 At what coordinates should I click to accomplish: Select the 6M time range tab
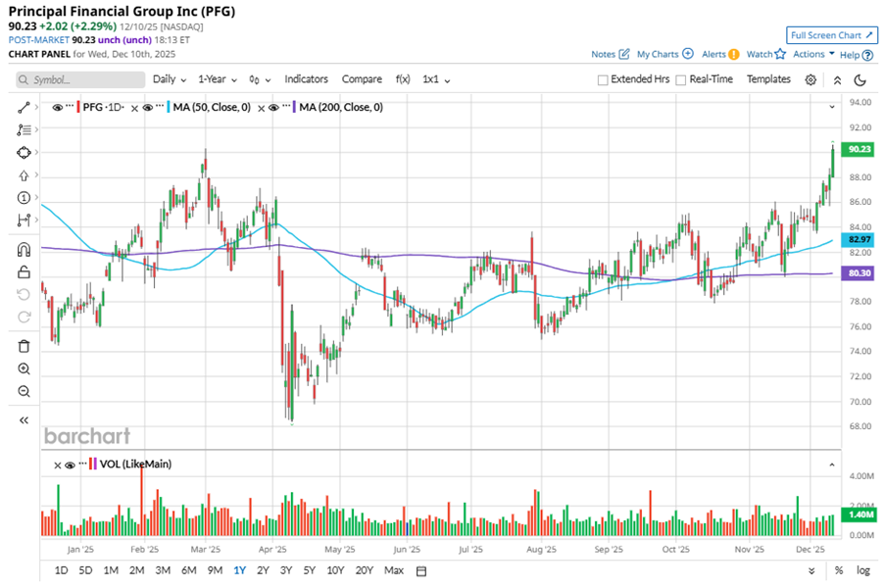189,570
